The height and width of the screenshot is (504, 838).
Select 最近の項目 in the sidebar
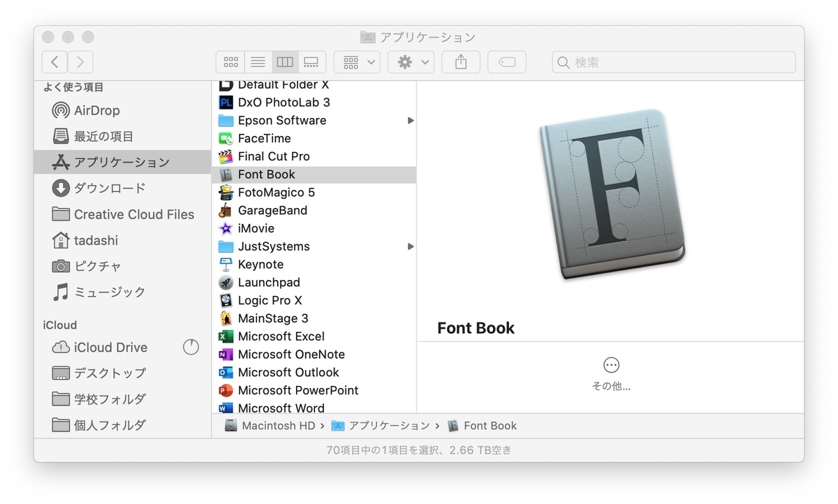pos(122,136)
